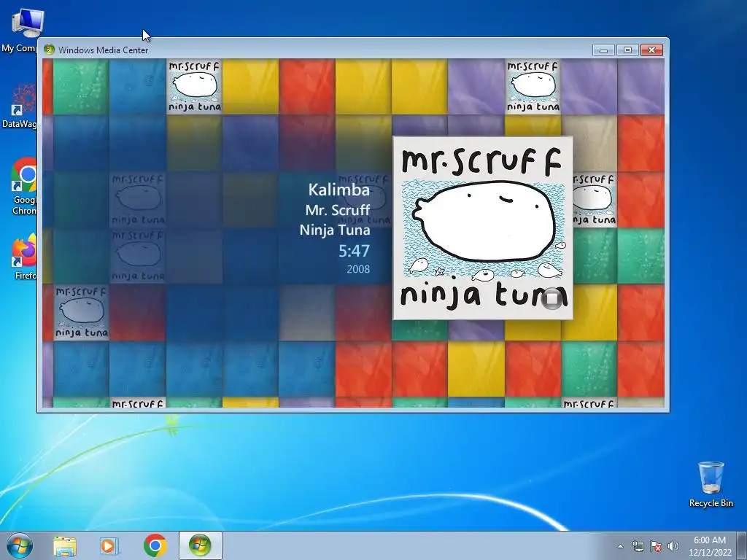Image resolution: width=747 pixels, height=560 pixels.
Task: Click the large Ninja Tuna album artwork
Action: pos(483,228)
